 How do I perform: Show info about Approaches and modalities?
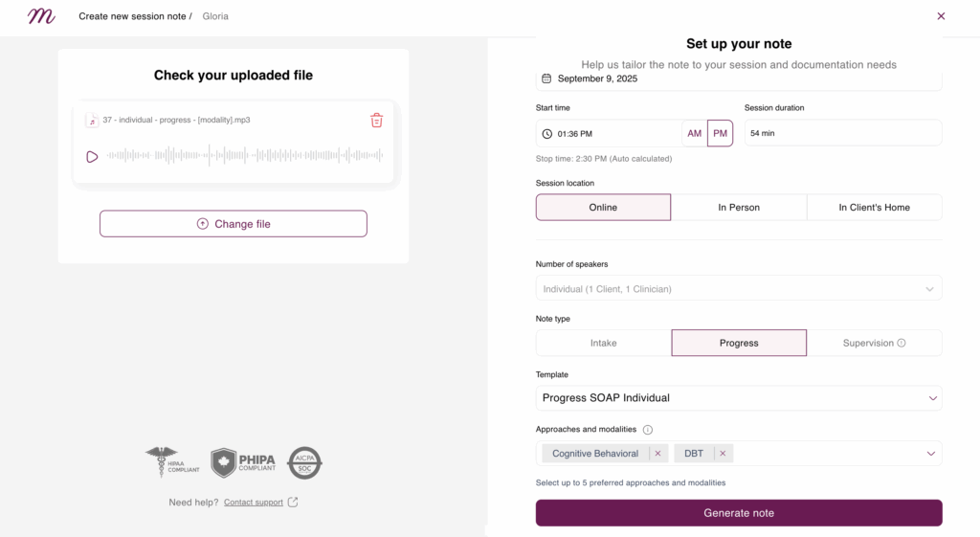tap(648, 430)
